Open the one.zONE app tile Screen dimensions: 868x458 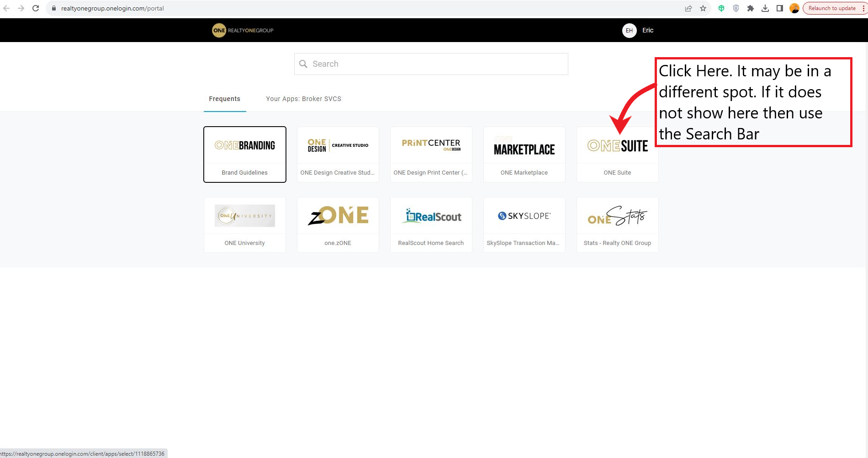tap(338, 225)
